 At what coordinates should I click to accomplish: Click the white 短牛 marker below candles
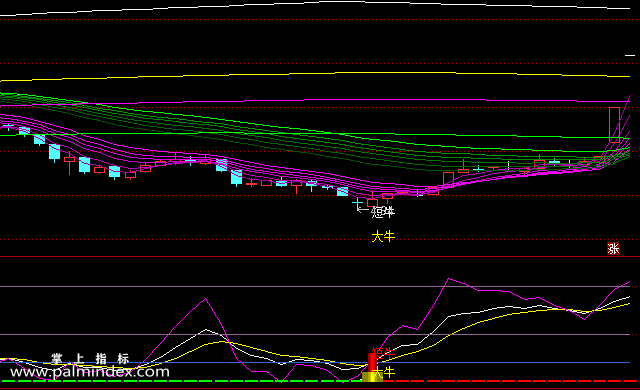coord(383,212)
